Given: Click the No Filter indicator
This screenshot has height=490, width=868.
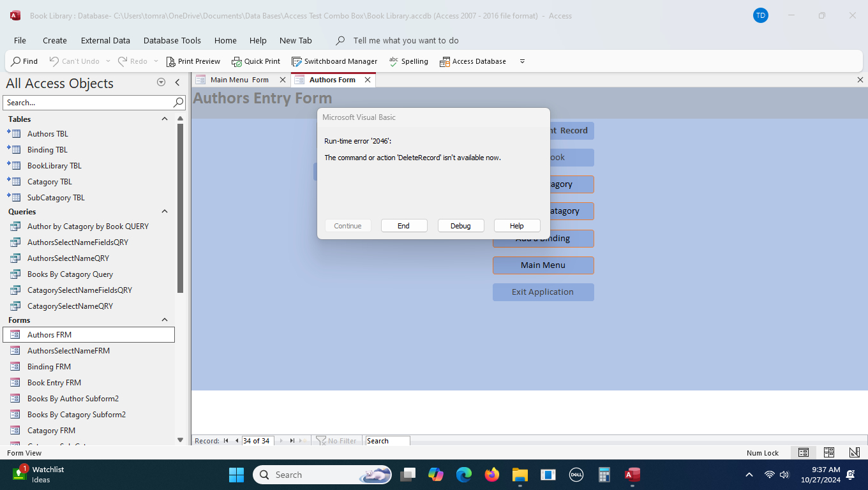Looking at the screenshot, I should [x=336, y=441].
